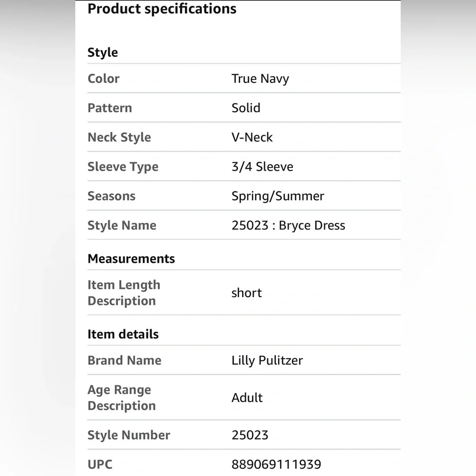Click the Item details section header

[x=123, y=334]
